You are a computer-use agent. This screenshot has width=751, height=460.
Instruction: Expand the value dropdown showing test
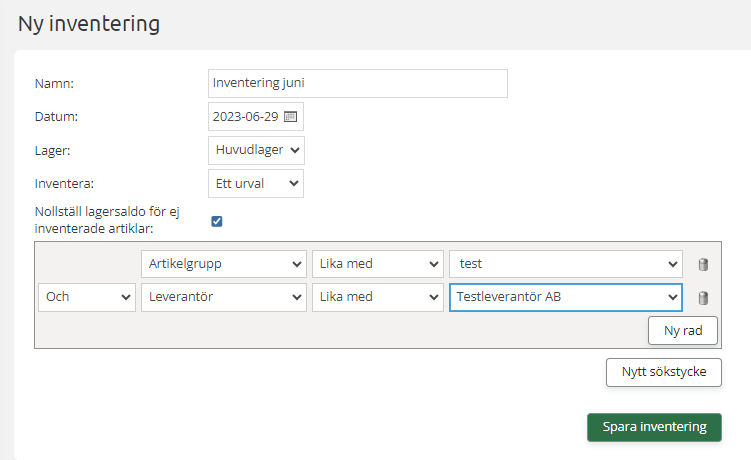(566, 264)
